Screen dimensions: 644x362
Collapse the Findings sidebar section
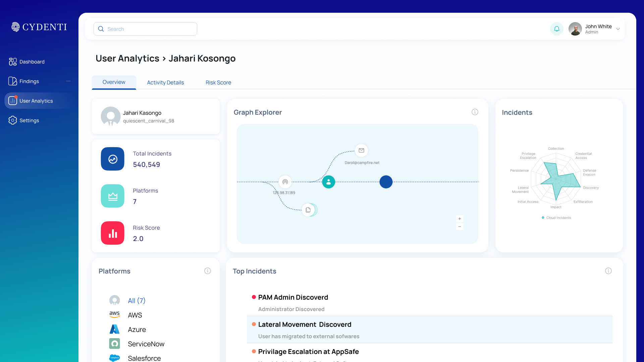click(x=68, y=81)
